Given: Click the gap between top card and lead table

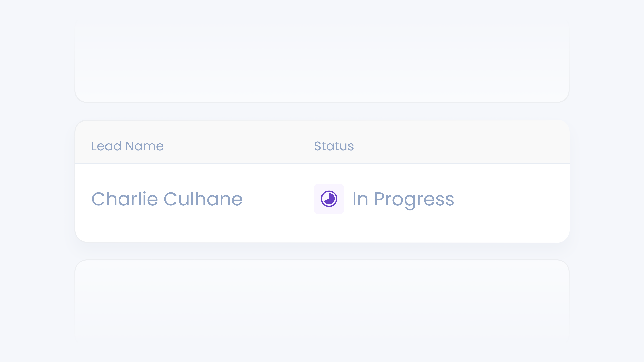Looking at the screenshot, I should tap(322, 111).
